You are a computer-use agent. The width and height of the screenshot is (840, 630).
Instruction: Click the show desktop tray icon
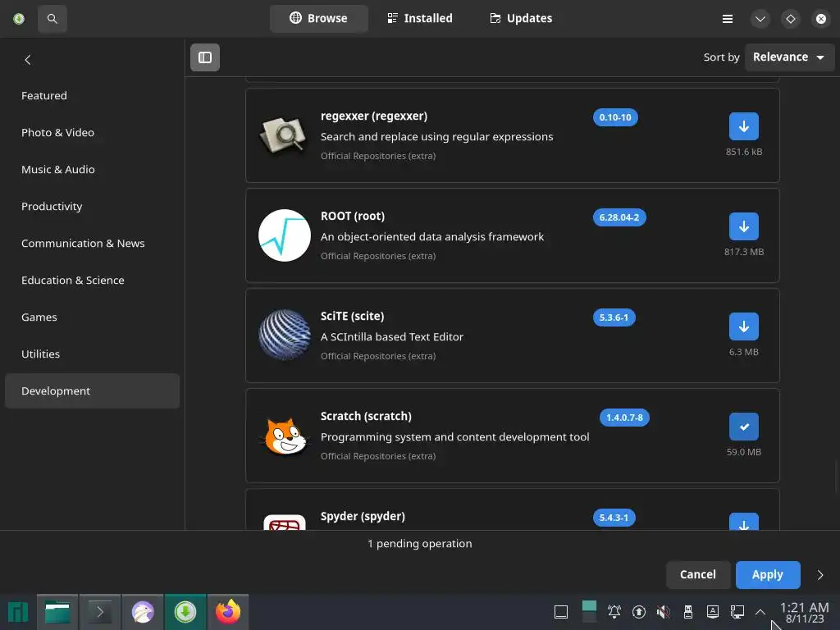pyautogui.click(x=561, y=612)
